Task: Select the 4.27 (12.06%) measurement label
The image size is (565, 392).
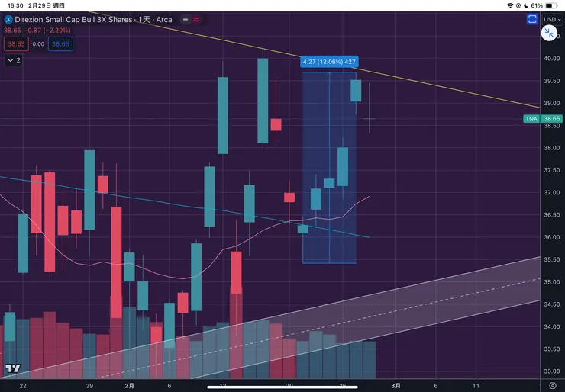Action: [329, 62]
